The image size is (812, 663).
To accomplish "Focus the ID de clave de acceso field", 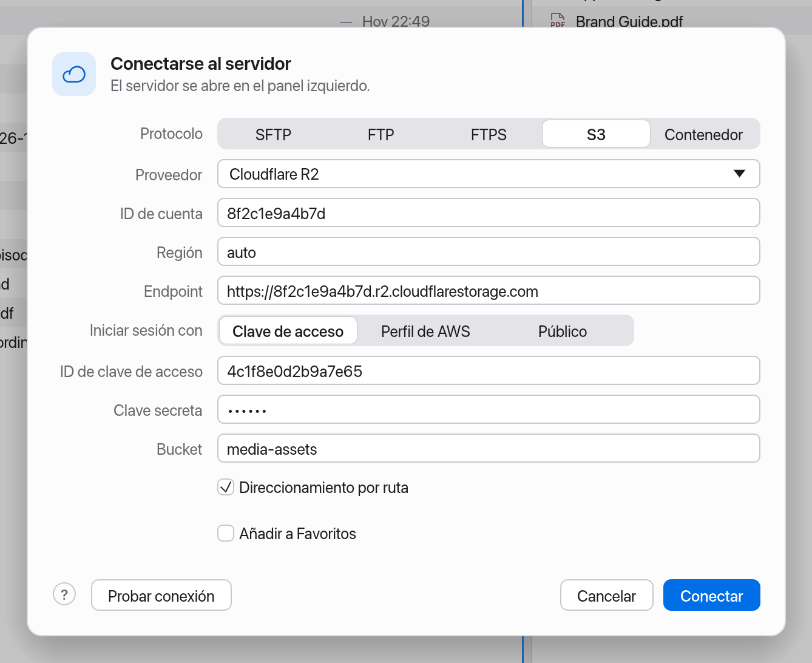I will click(x=489, y=371).
